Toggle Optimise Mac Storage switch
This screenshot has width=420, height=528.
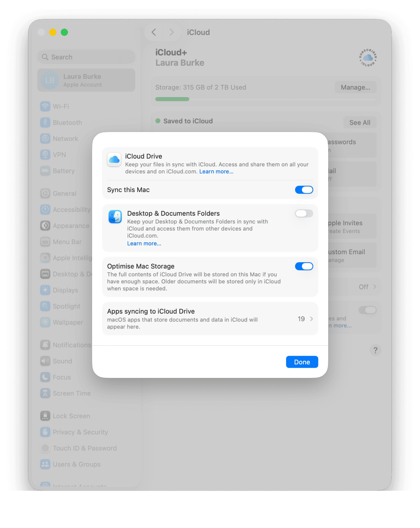[304, 266]
